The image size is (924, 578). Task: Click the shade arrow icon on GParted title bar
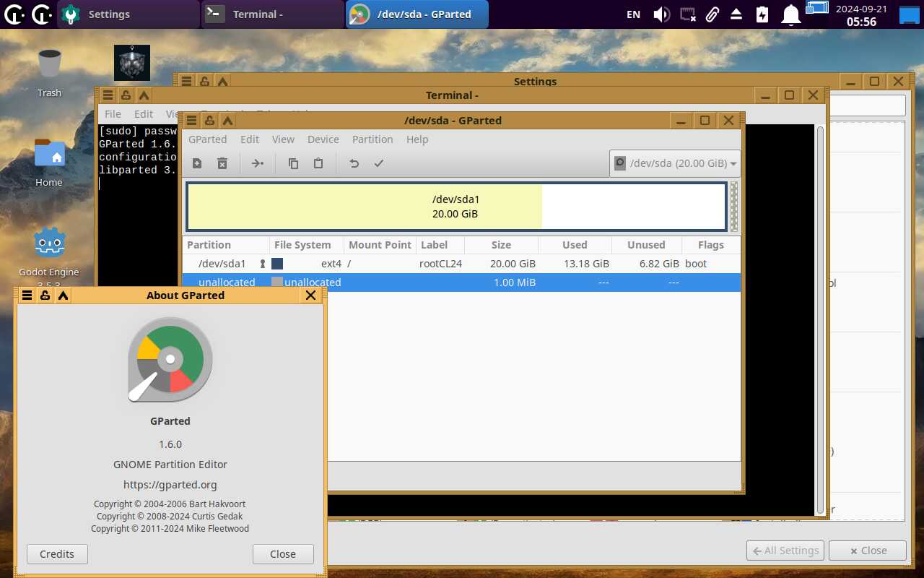[227, 121]
